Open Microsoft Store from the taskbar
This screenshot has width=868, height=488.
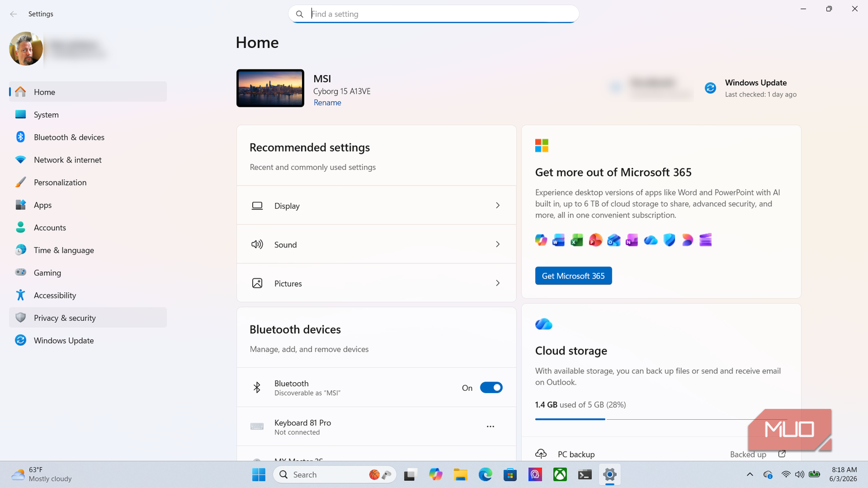510,475
